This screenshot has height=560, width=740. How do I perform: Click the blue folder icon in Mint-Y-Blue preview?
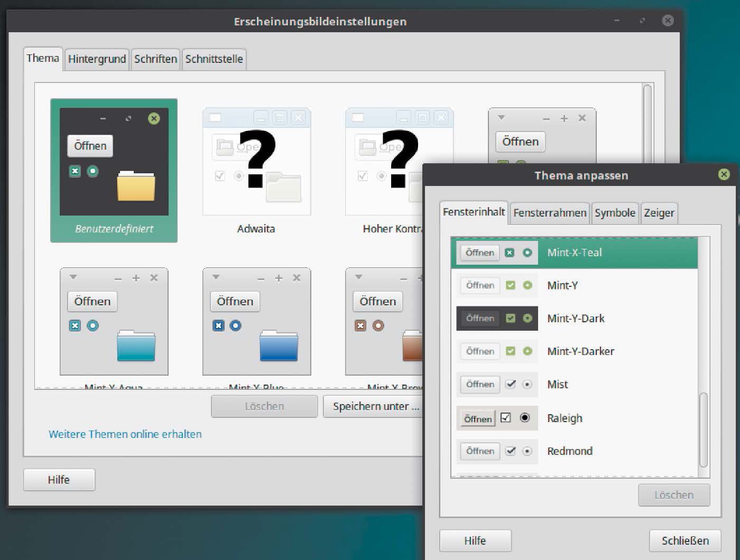click(x=279, y=346)
